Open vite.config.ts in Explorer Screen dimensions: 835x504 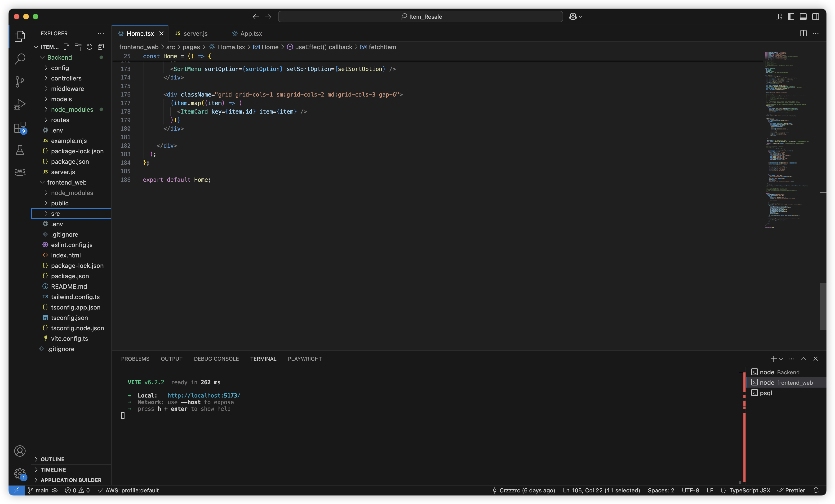[71, 338]
